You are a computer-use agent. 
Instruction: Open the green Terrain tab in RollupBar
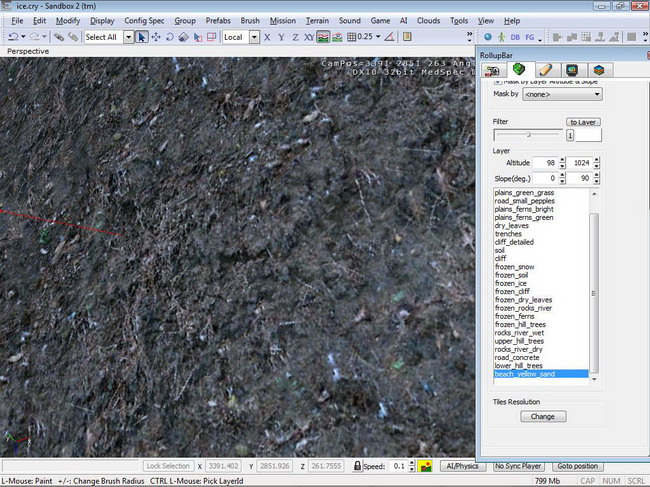[x=519, y=69]
